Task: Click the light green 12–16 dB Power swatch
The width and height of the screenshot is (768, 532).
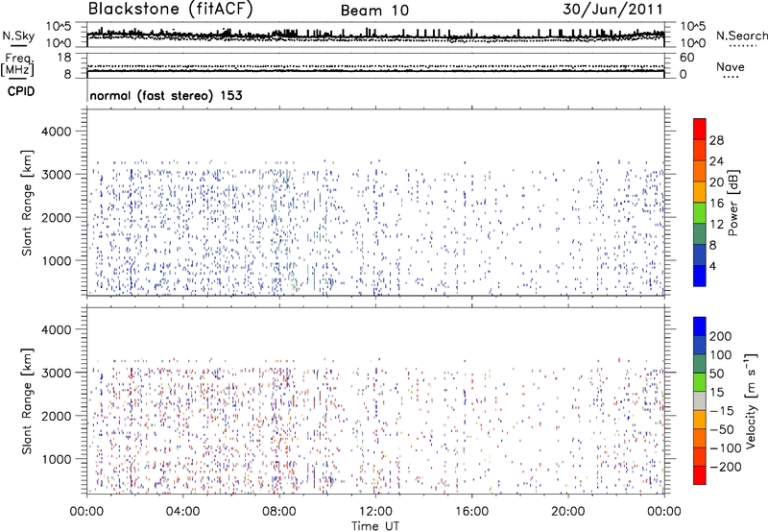Action: coord(700,212)
